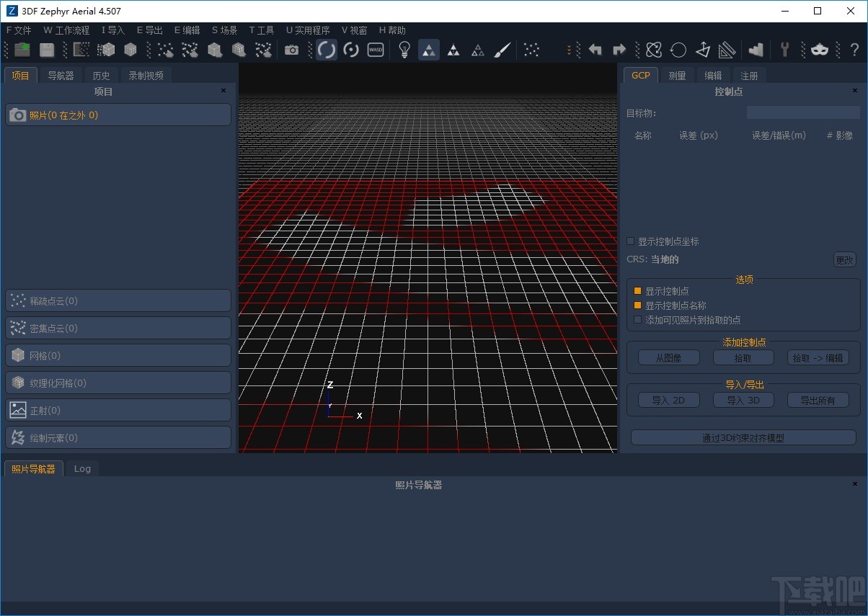This screenshot has height=616, width=868.
Task: Select the camera screenshot tool
Action: (291, 49)
